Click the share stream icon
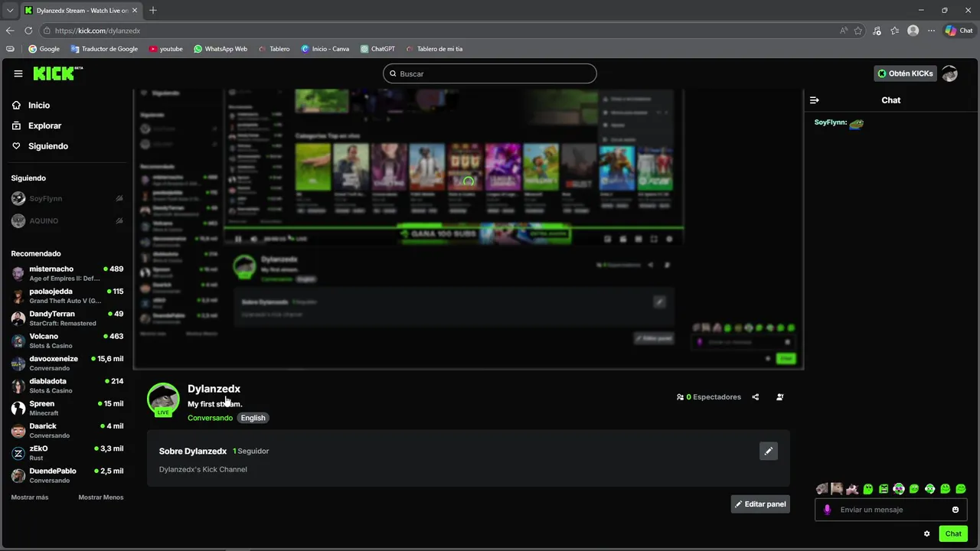980x551 pixels. click(x=756, y=397)
